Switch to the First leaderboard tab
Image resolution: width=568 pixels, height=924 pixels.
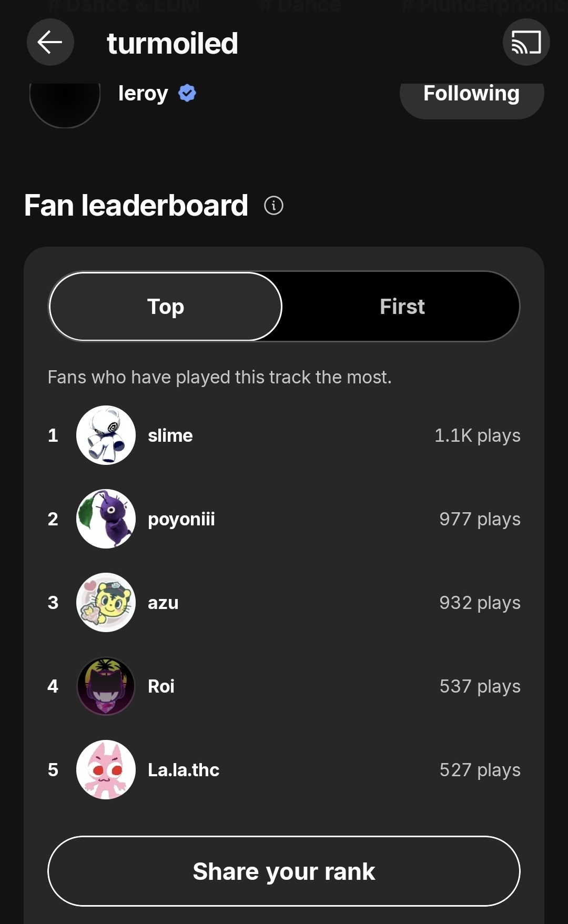[402, 307]
